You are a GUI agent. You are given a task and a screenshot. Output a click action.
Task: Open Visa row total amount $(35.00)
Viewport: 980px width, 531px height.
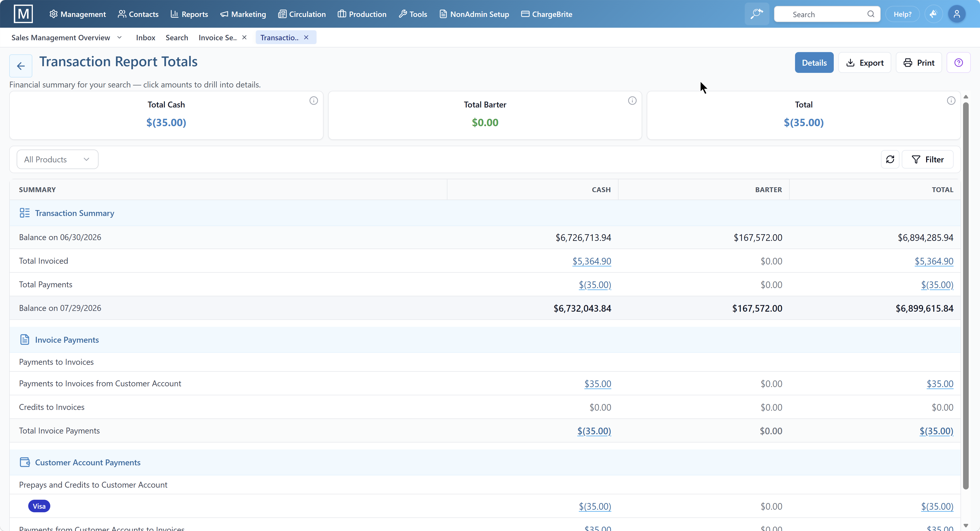(937, 506)
